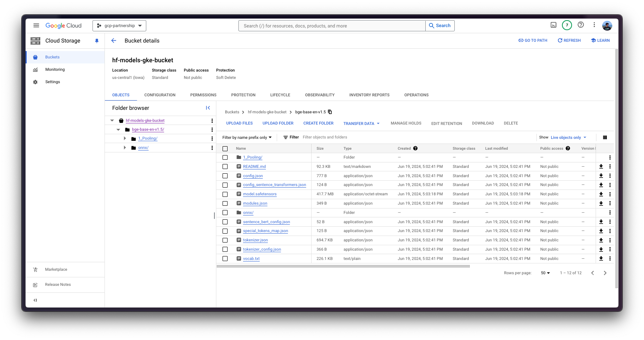This screenshot has width=644, height=340.
Task: Tick checkbox for config.json
Action: [225, 176]
